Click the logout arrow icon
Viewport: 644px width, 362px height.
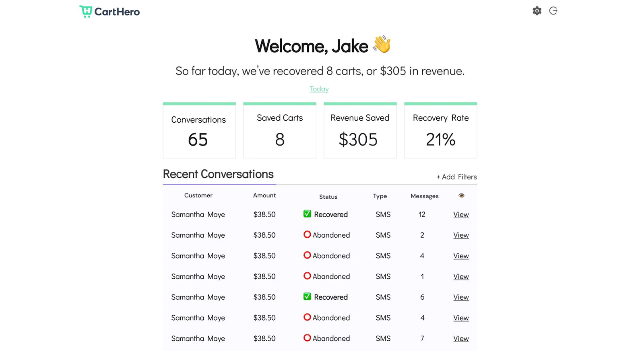(x=553, y=11)
